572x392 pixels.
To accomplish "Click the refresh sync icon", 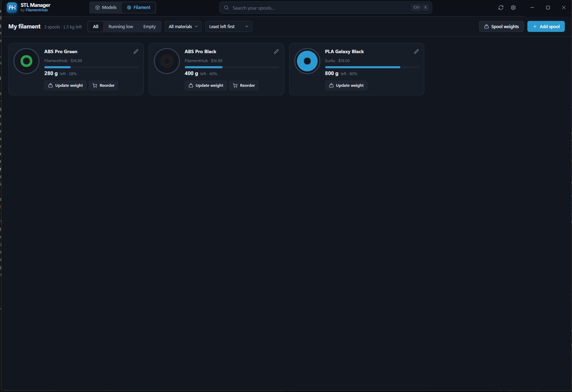I will [501, 8].
